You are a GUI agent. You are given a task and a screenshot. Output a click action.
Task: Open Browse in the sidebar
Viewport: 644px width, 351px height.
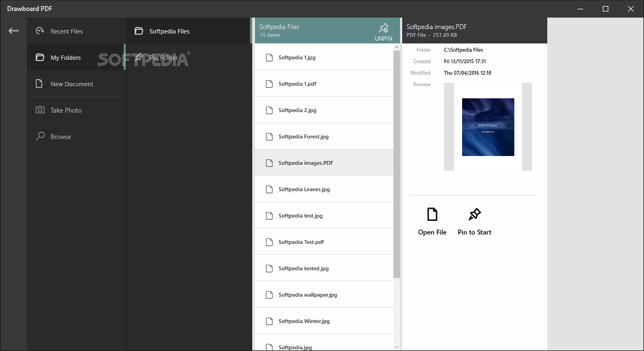(x=76, y=136)
